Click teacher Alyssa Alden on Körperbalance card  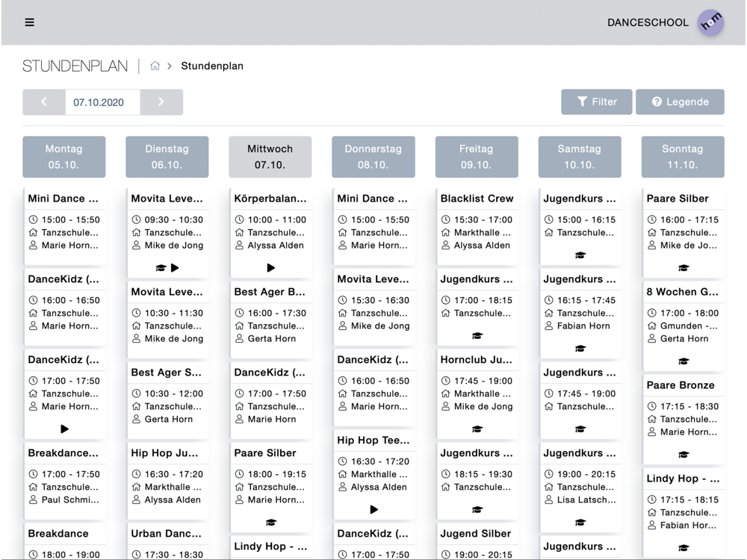(x=276, y=246)
